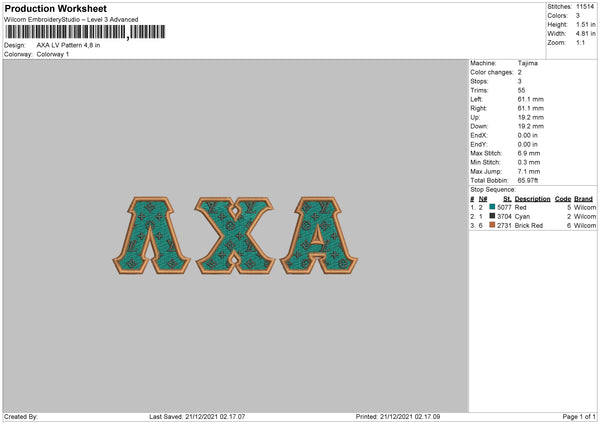The width and height of the screenshot is (600, 424).
Task: Click the 'Last Saved: 21/12/2021 02.17.07' footer text
Action: click(197, 417)
